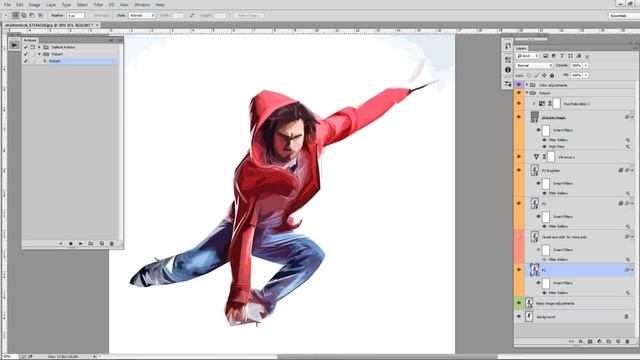Click the Refine Edge button
The height and width of the screenshot is (360, 640).
249,15
